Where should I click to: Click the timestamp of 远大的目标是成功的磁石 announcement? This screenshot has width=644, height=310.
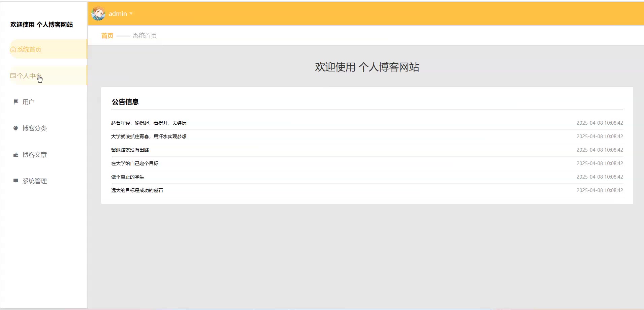pos(600,190)
